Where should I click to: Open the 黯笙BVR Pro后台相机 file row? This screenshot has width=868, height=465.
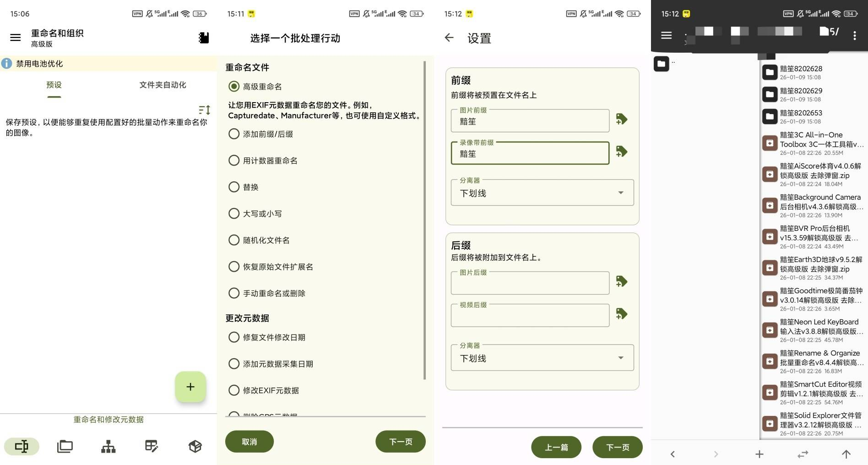814,237
